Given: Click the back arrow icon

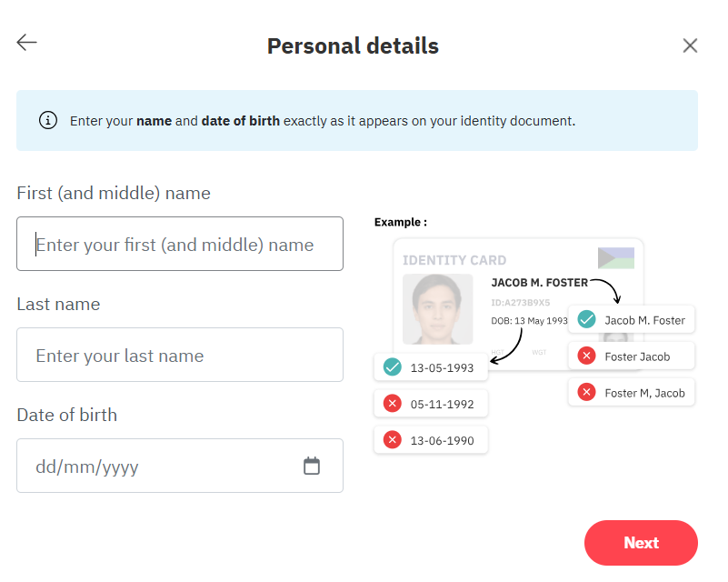Looking at the screenshot, I should [x=26, y=43].
